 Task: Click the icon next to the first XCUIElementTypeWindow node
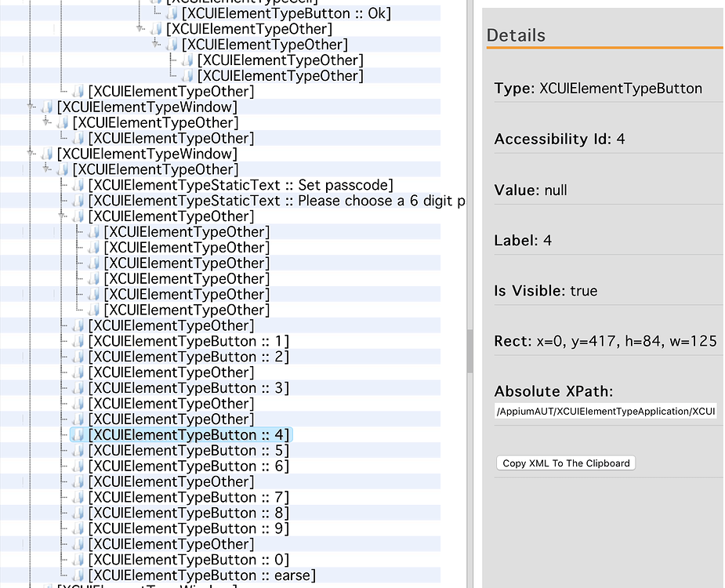click(45, 107)
